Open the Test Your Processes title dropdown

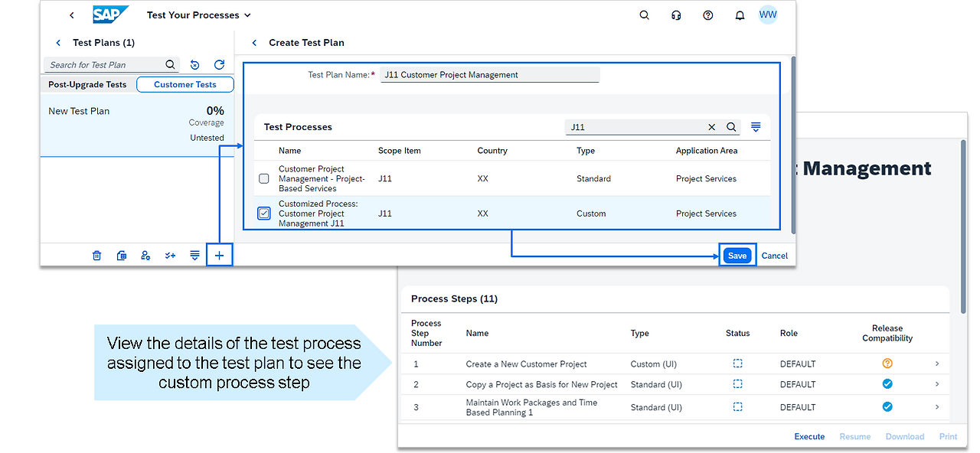click(199, 15)
